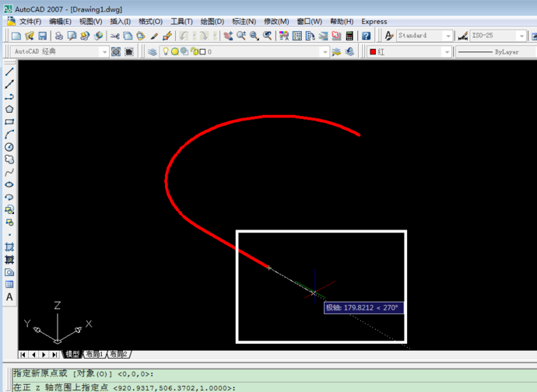
Task: Activate the Pan Realtime hand icon
Action: (228, 36)
